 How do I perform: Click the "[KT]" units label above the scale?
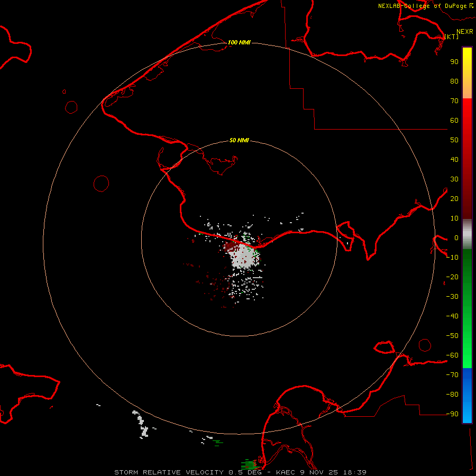pos(452,36)
